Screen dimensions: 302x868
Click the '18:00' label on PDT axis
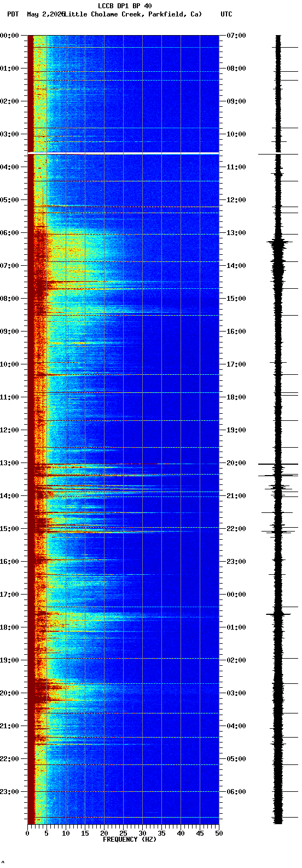click(9, 627)
